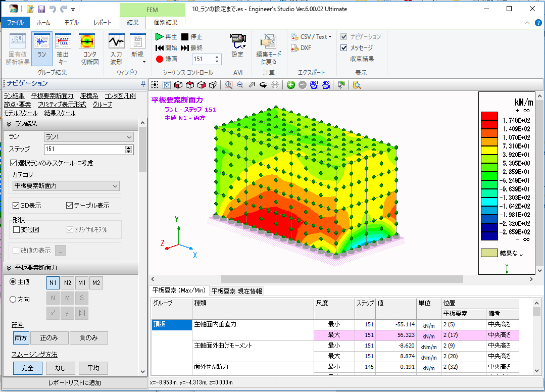Toggle 選択ランのみスケールに考慮 checkbox
The image size is (545, 392).
point(14,163)
